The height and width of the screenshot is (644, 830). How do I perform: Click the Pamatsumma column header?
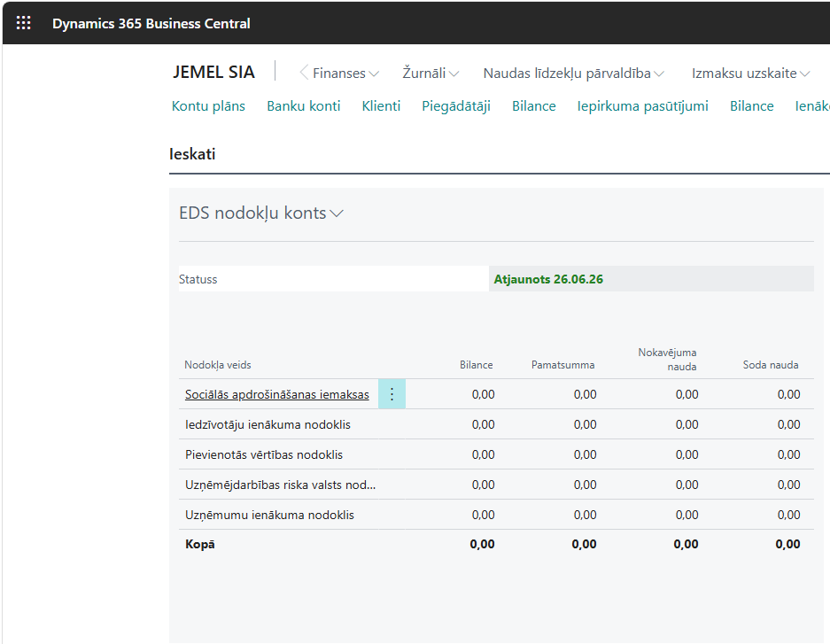click(562, 365)
